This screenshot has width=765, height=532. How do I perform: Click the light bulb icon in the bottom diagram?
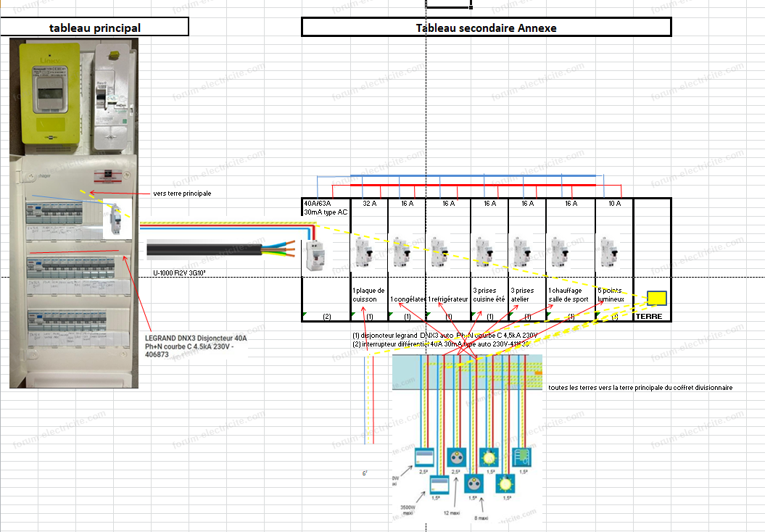489,457
